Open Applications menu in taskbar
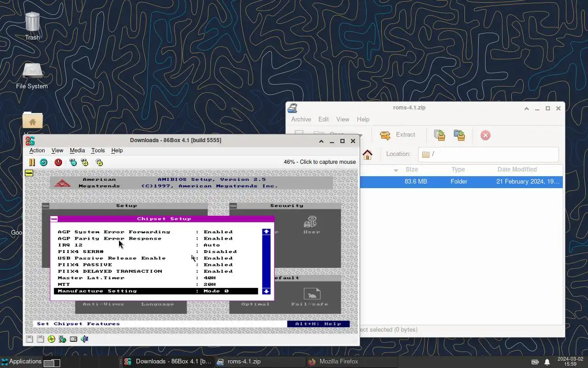This screenshot has height=368, width=588. coord(21,362)
